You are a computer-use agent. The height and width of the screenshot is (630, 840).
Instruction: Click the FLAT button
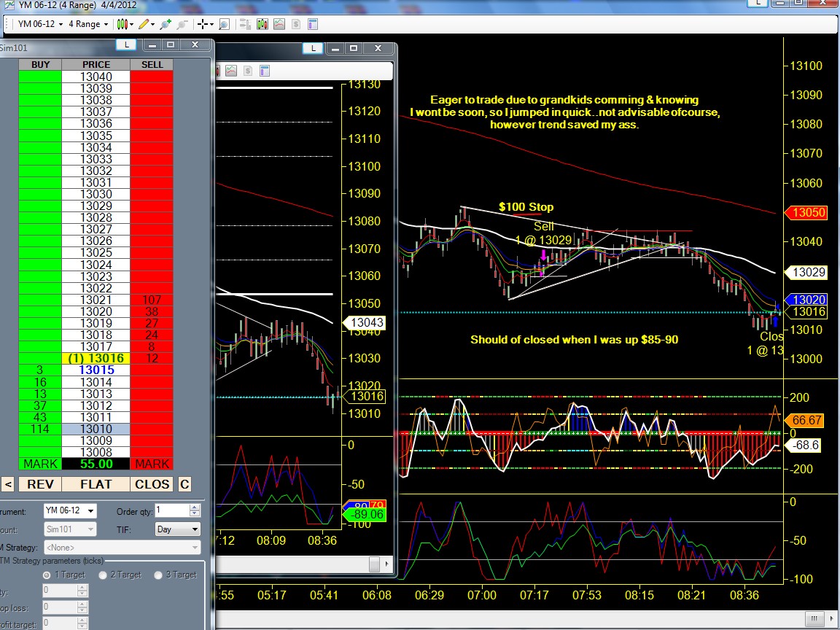coord(96,484)
